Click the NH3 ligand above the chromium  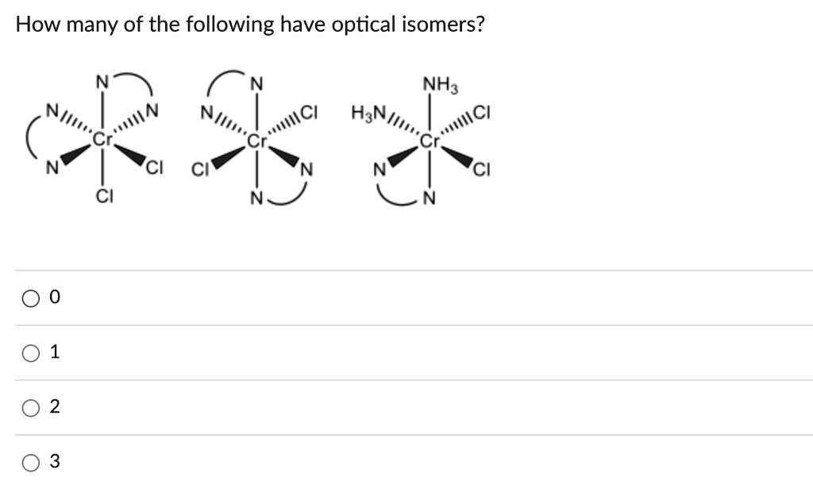click(x=440, y=84)
